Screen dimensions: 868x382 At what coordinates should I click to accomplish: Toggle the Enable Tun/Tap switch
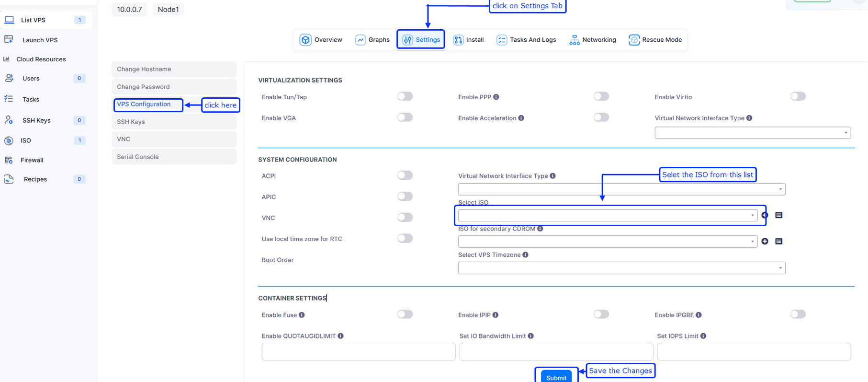tap(405, 97)
